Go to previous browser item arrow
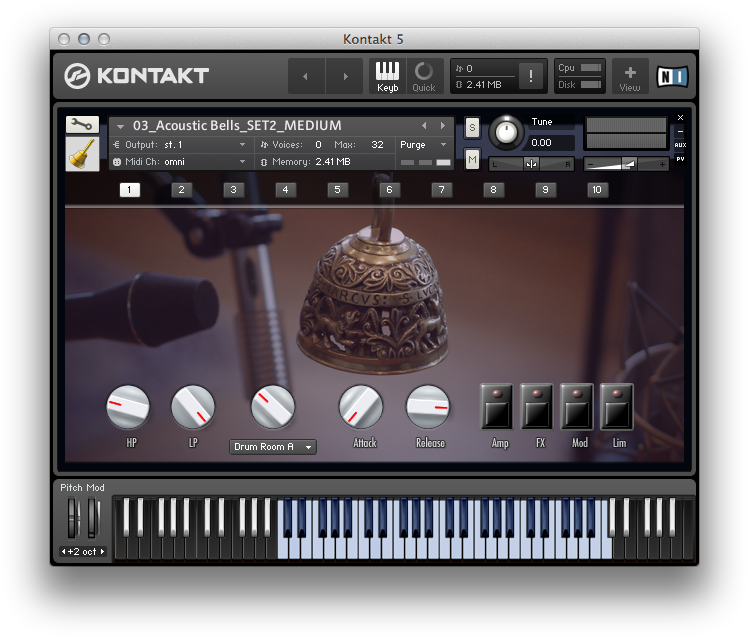 (307, 76)
